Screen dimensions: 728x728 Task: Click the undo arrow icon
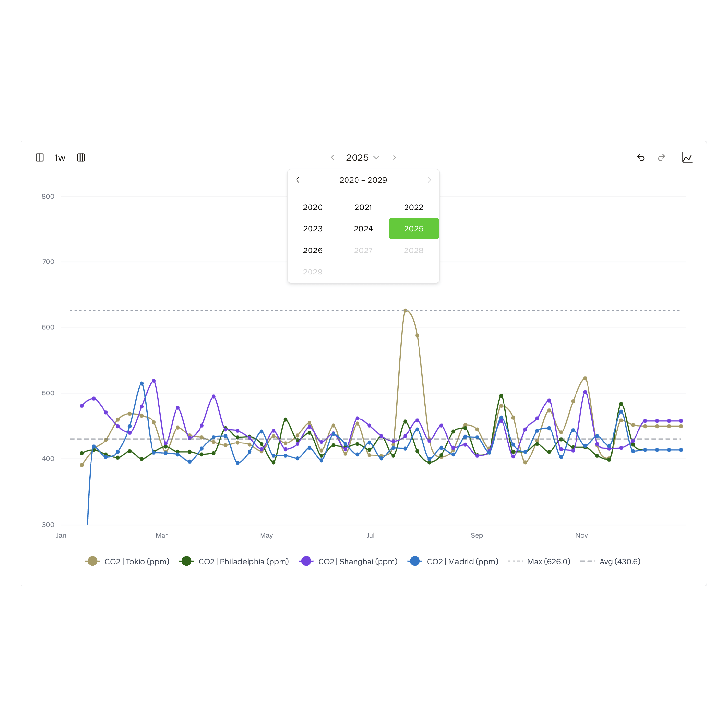pyautogui.click(x=641, y=158)
